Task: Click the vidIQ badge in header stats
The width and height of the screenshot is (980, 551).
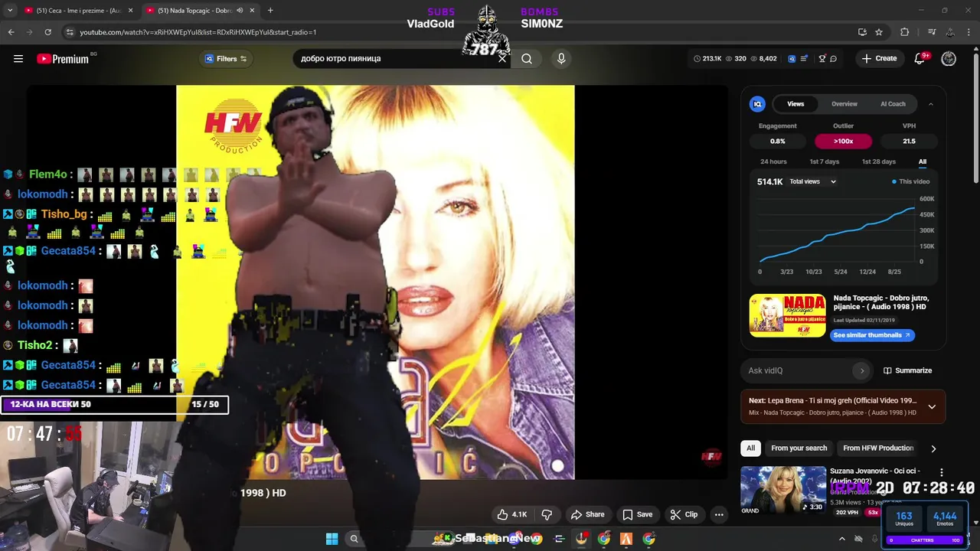Action: point(792,58)
